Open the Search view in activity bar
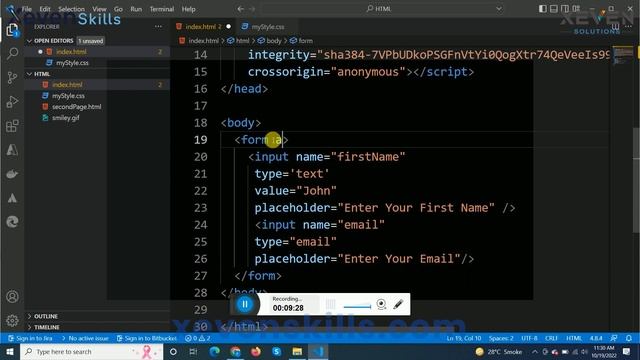 12,53
